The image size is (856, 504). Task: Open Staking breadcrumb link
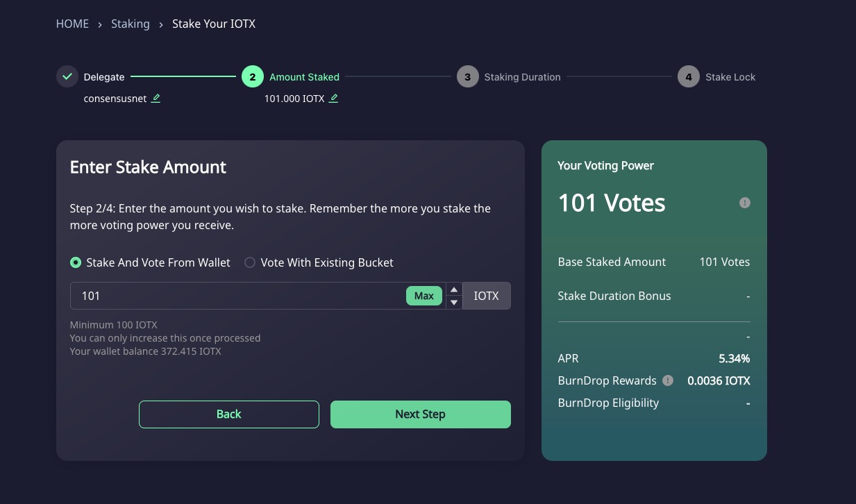click(x=131, y=24)
